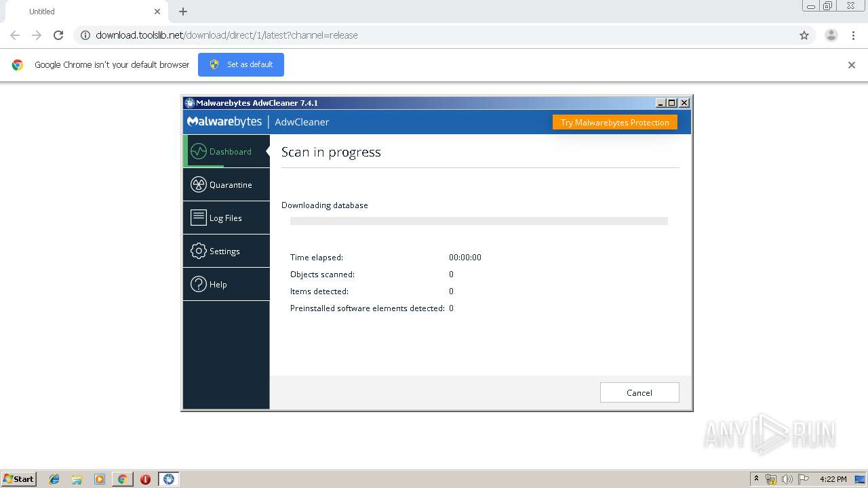This screenshot has height=488, width=868.
Task: Open Opera browser from taskbar
Action: 145,479
